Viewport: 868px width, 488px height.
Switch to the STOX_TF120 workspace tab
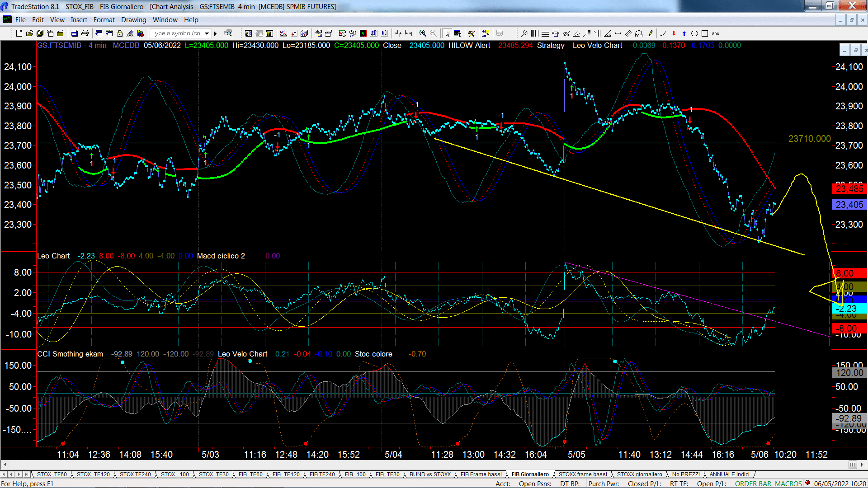[93, 474]
